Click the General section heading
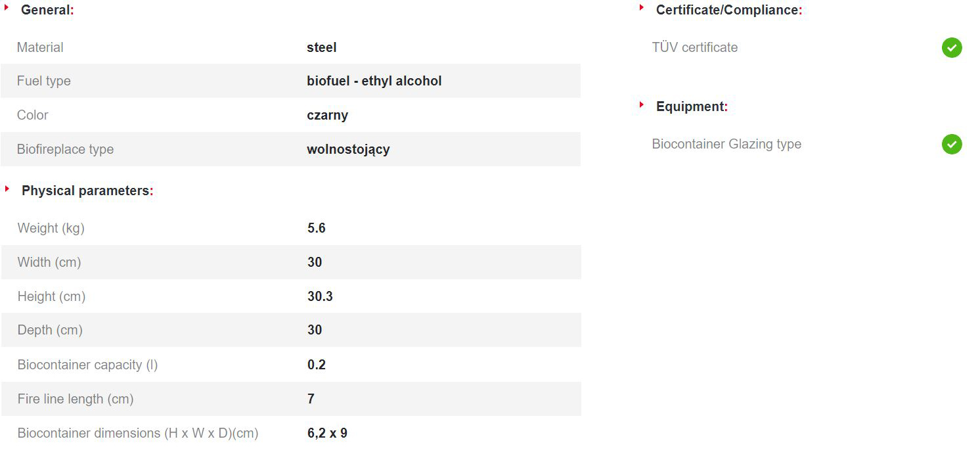This screenshot has width=980, height=458. pyautogui.click(x=47, y=11)
